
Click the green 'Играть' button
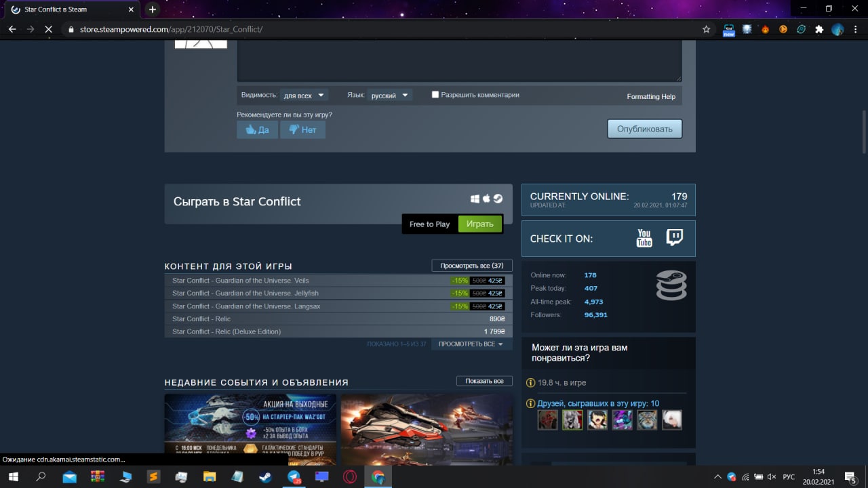click(x=480, y=224)
